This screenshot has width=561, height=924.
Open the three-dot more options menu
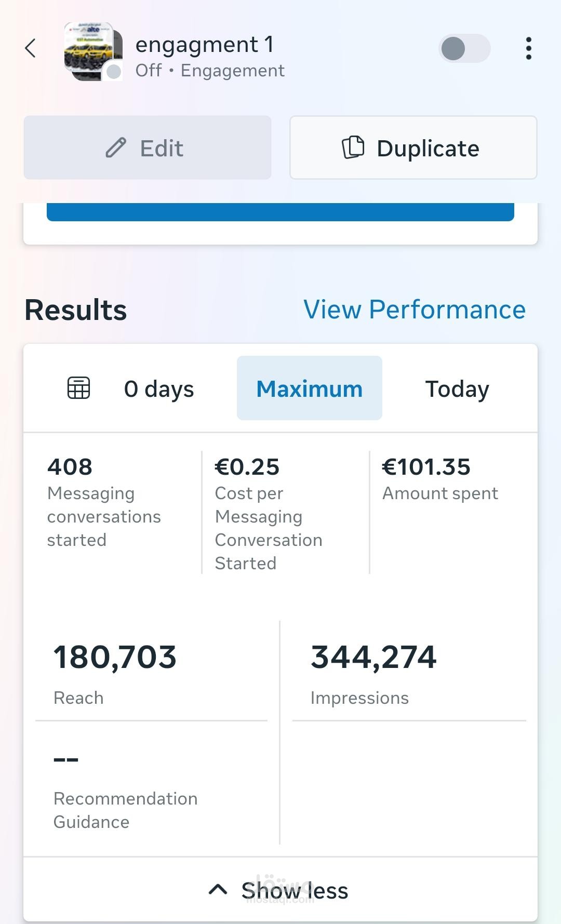point(528,48)
